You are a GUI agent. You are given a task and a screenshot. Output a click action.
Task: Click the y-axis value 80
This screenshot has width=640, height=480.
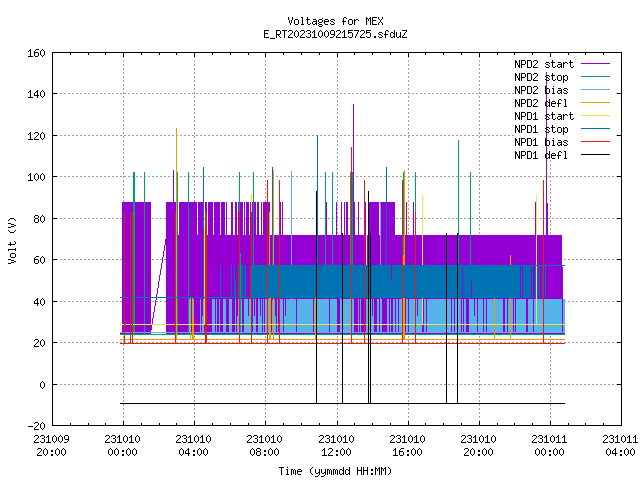click(x=39, y=219)
